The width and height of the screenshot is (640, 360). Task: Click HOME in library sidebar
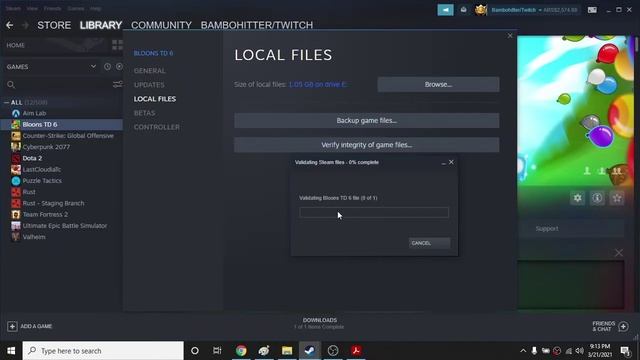point(16,45)
